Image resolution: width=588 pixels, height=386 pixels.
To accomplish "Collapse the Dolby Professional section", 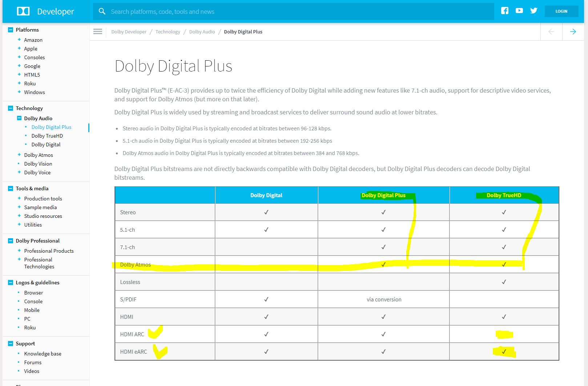I will (11, 241).
